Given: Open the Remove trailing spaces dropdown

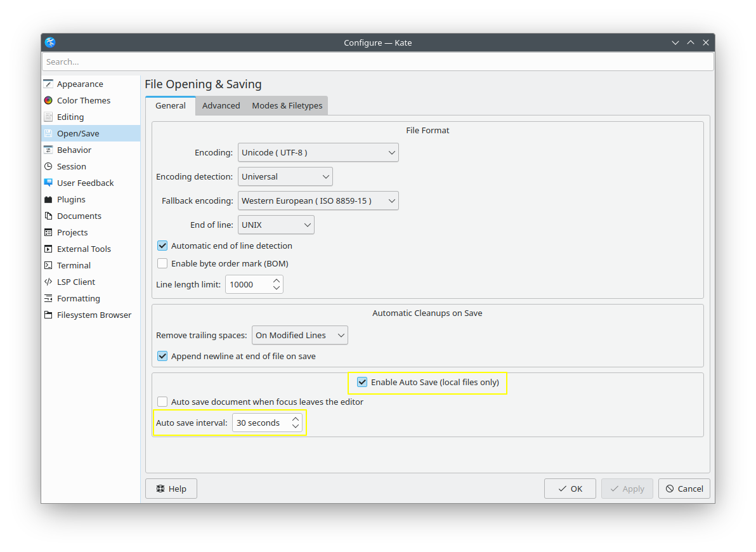Looking at the screenshot, I should 299,335.
